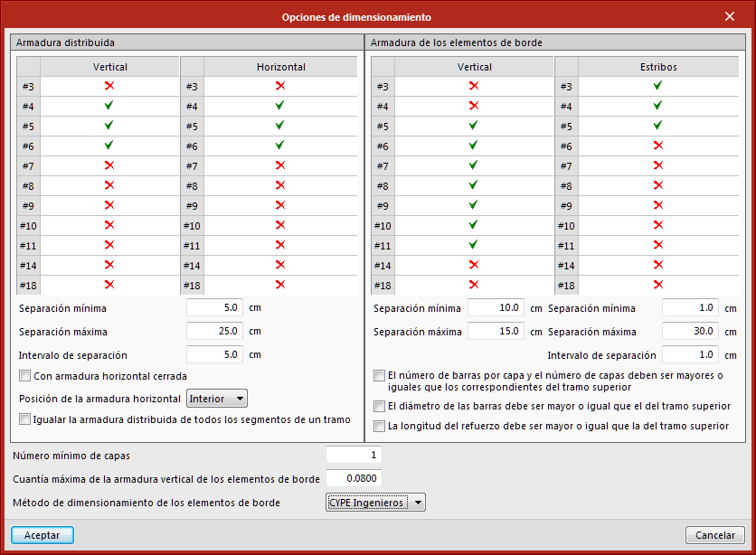The width and height of the screenshot is (756, 555).
Task: Close the 'Opciones de dimensionamiento' dialog
Action: [x=730, y=16]
